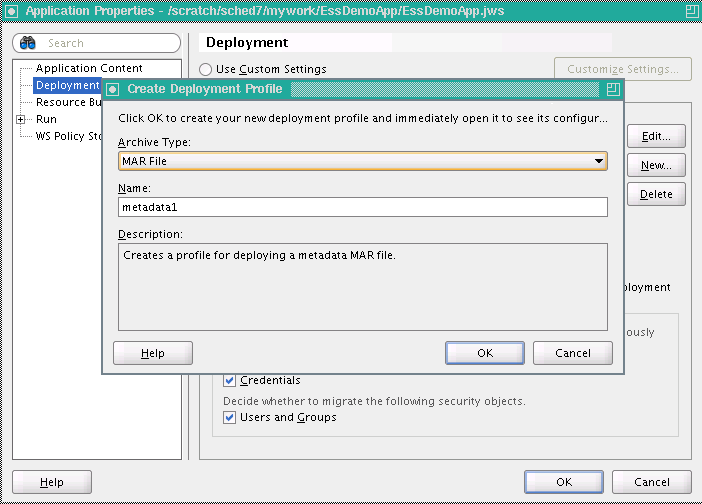Select the Run tree item
Screen dimensions: 702x504
pos(46,119)
